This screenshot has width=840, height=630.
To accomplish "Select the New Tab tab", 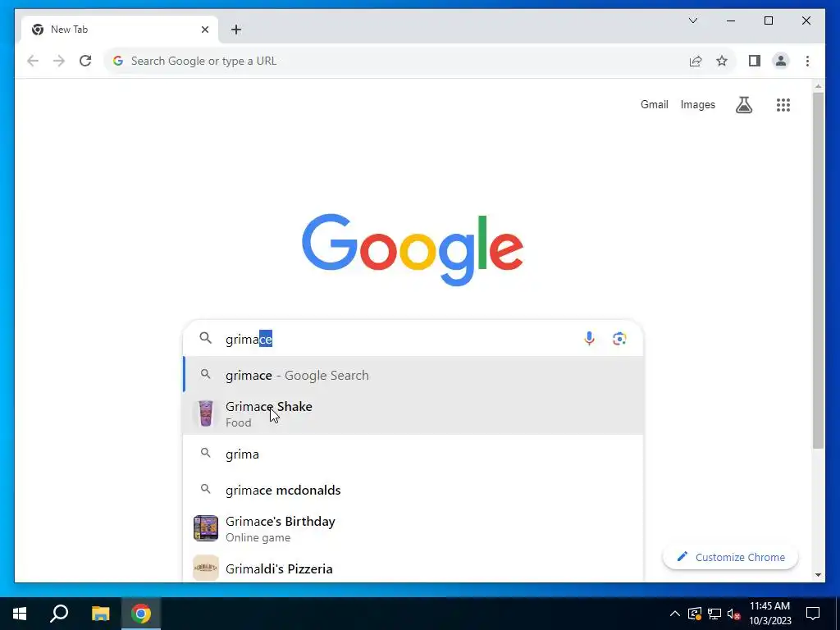I will click(x=120, y=30).
